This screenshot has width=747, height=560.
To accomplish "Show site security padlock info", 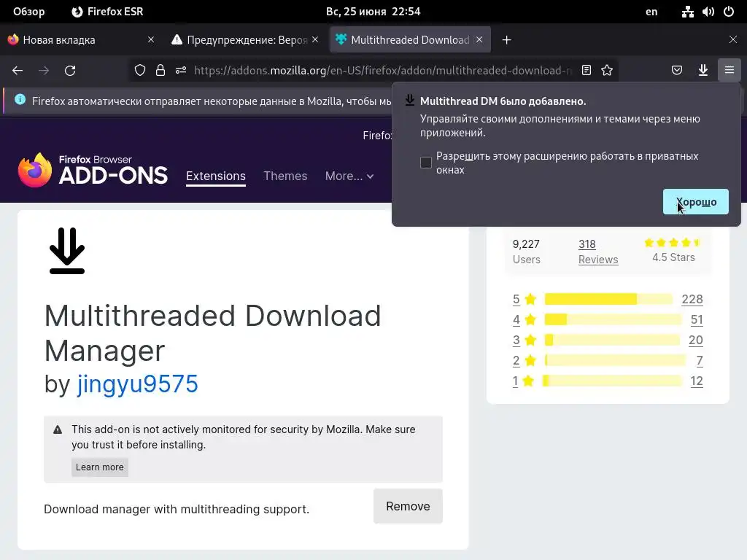I will click(160, 71).
